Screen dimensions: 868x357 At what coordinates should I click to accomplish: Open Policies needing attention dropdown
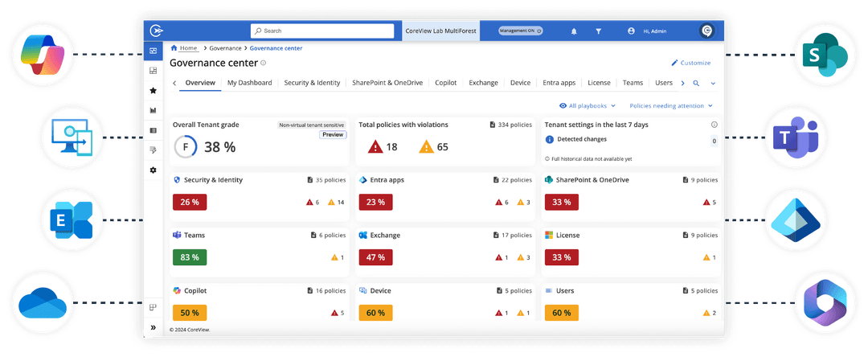click(671, 105)
